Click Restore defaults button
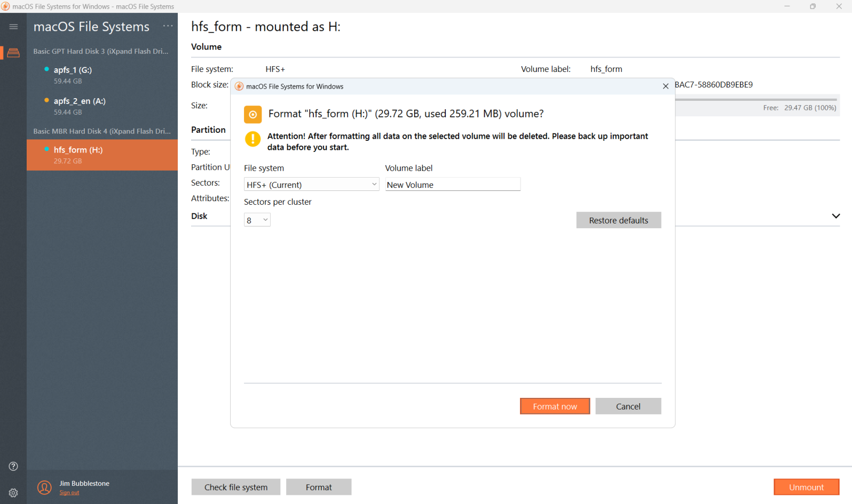The image size is (852, 504). (619, 220)
